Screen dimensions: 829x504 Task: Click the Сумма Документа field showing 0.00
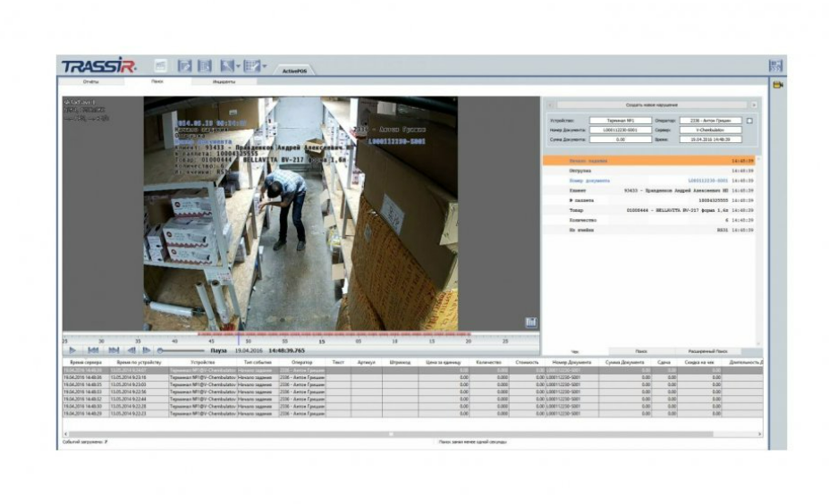pos(620,139)
